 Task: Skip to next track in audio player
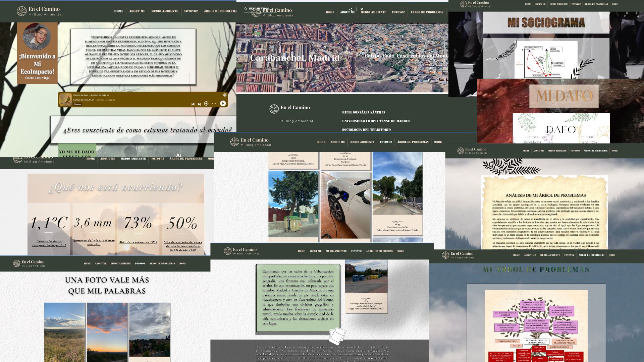(x=199, y=104)
